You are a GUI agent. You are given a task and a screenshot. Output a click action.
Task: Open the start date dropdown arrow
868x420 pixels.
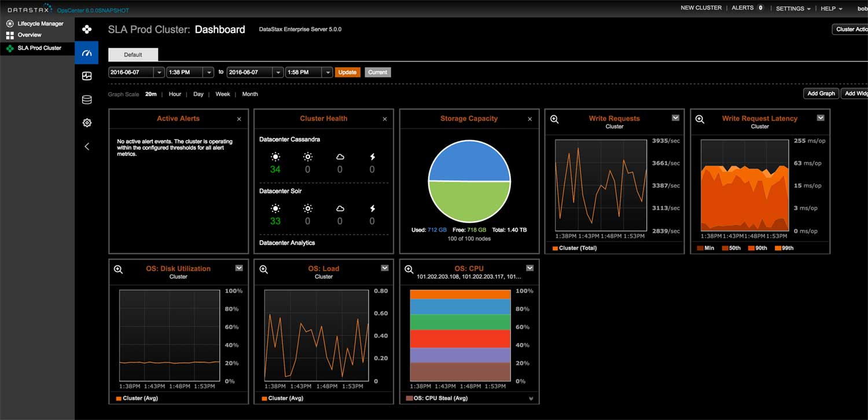coord(159,72)
